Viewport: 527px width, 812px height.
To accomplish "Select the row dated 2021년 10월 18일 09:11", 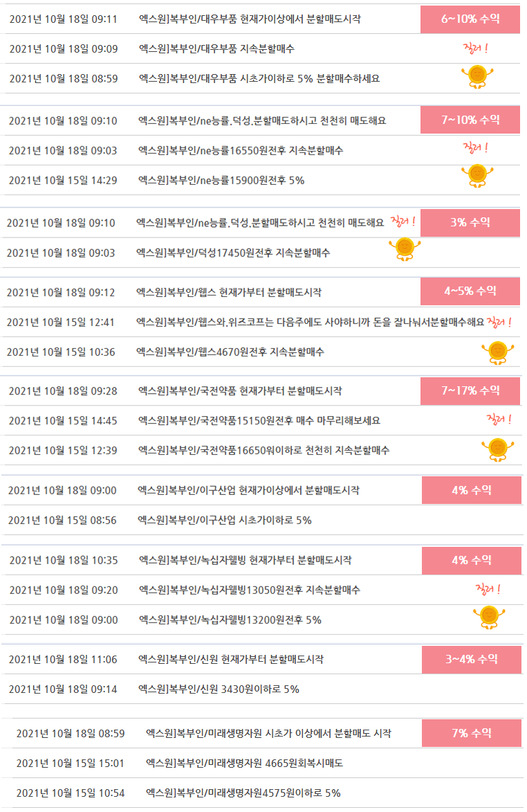I will [x=260, y=19].
